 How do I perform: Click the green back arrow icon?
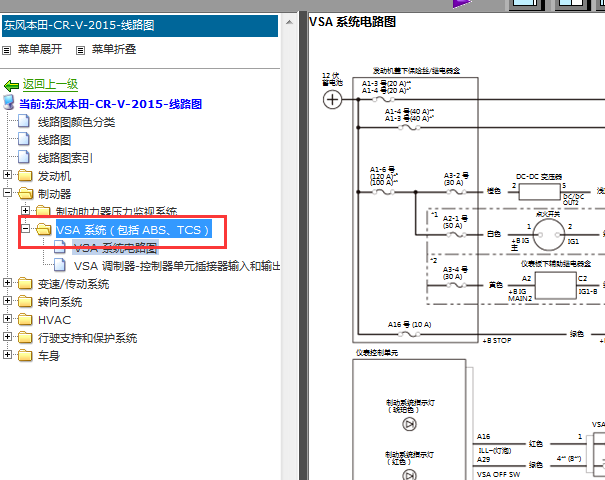[12, 85]
